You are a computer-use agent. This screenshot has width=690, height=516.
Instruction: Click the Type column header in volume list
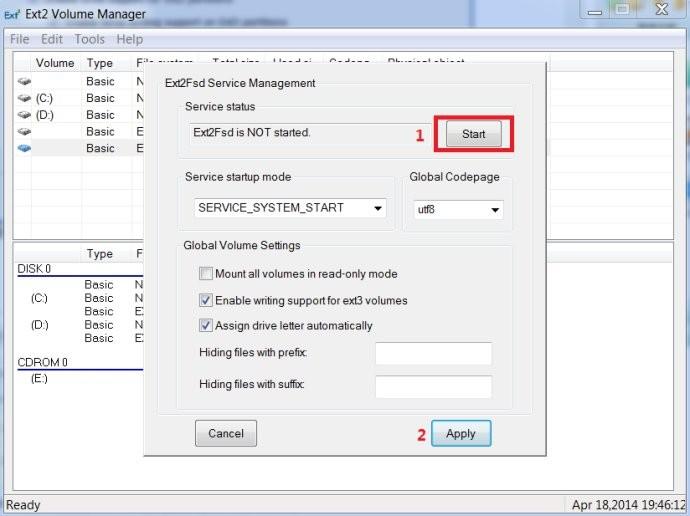pyautogui.click(x=100, y=63)
